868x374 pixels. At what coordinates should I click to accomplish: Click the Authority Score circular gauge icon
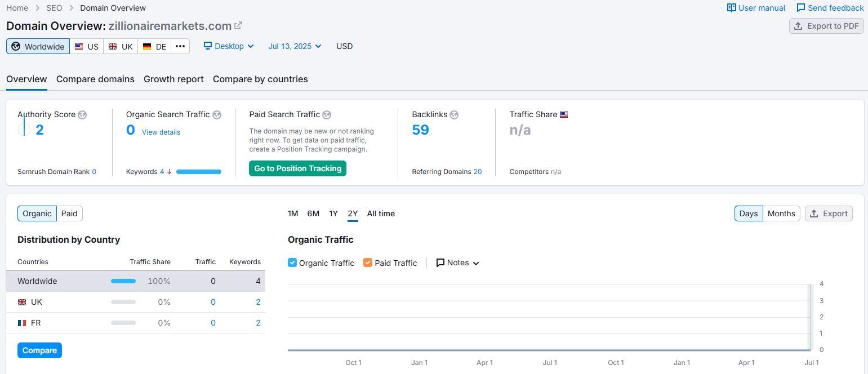click(x=24, y=130)
